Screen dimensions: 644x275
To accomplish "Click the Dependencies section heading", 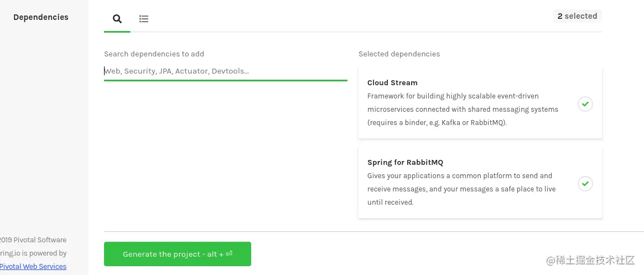I will point(41,17).
